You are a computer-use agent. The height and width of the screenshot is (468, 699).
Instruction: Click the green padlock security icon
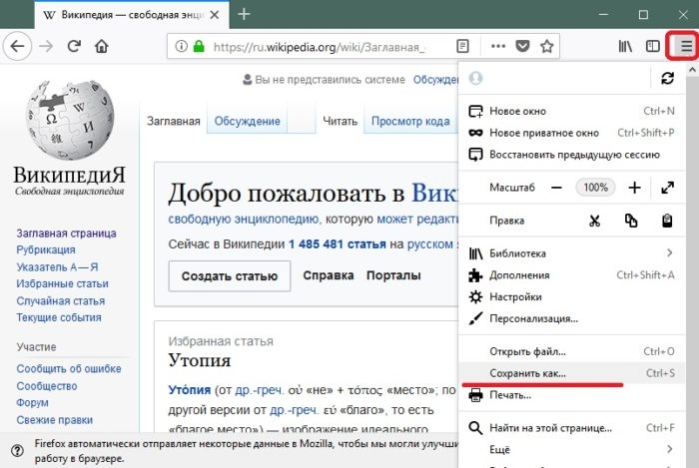[199, 46]
